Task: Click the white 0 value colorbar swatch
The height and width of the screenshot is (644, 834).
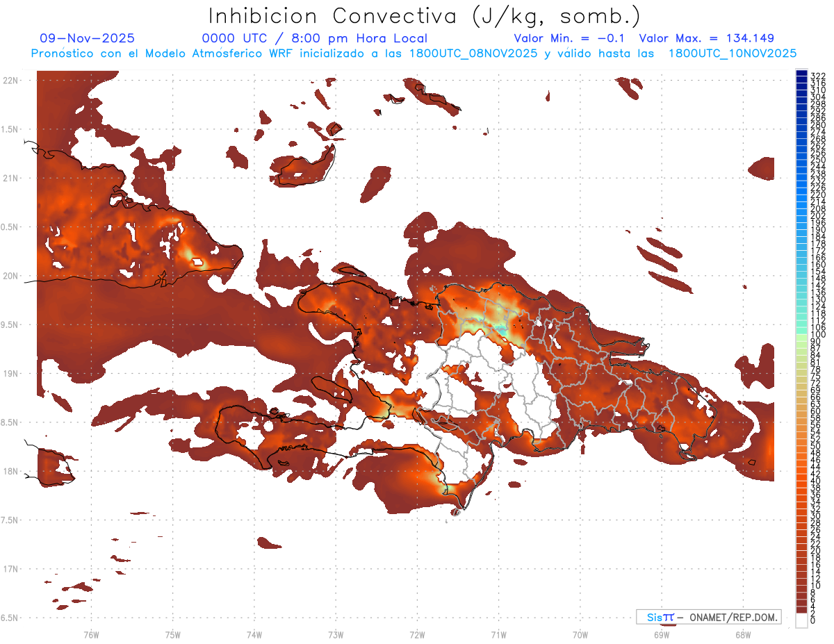Action: click(802, 621)
